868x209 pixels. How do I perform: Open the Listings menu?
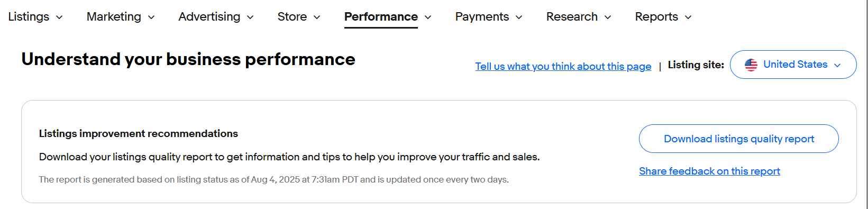[29, 17]
